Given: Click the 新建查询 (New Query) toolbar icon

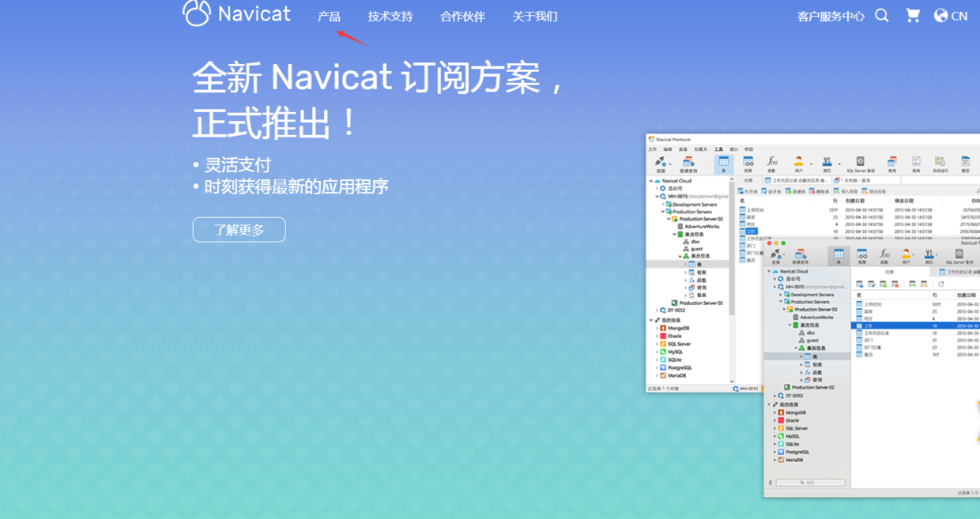Looking at the screenshot, I should pyautogui.click(x=689, y=163).
